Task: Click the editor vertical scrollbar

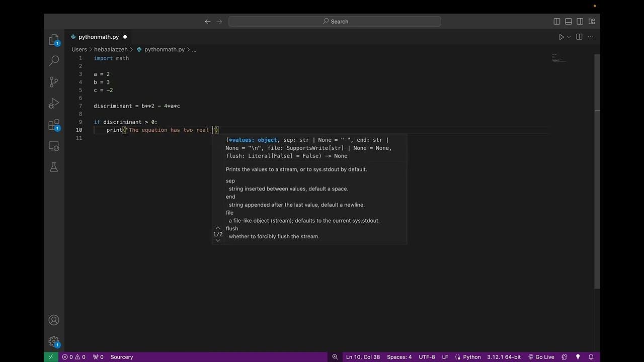Action: click(597, 171)
